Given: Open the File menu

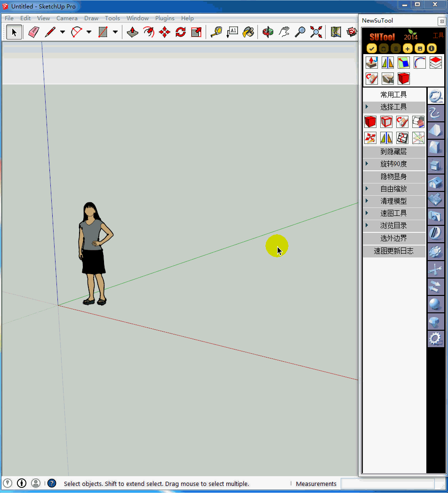Looking at the screenshot, I should pyautogui.click(x=9, y=18).
